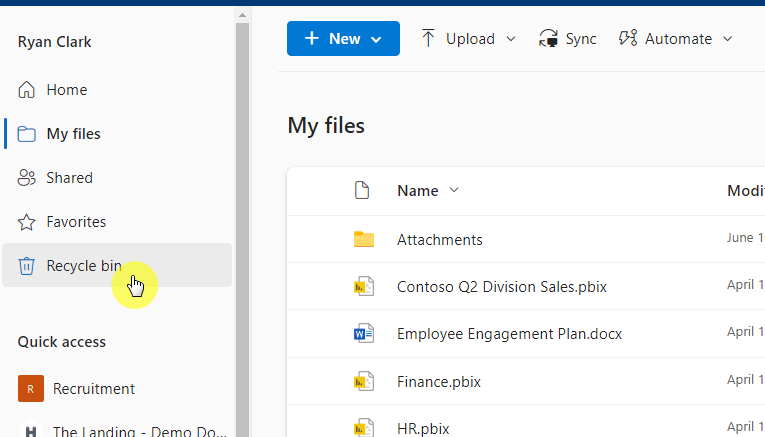Click the Home house icon
The height and width of the screenshot is (437, 765).
point(26,90)
